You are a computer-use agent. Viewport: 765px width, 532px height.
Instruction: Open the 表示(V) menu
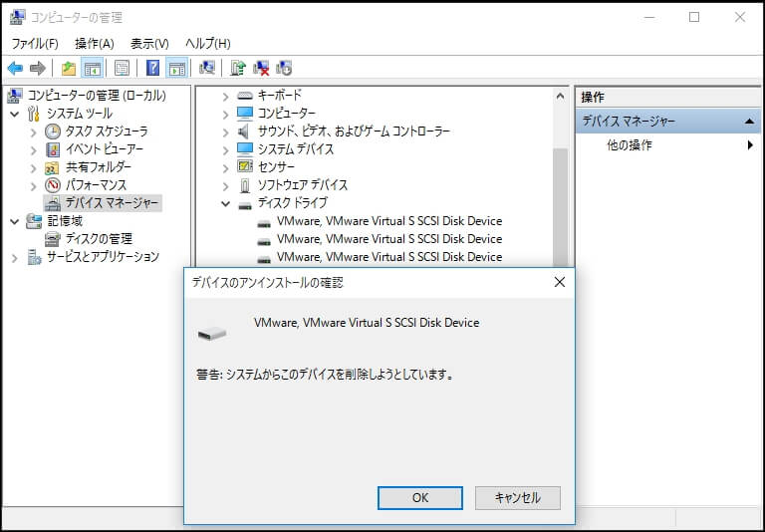149,44
